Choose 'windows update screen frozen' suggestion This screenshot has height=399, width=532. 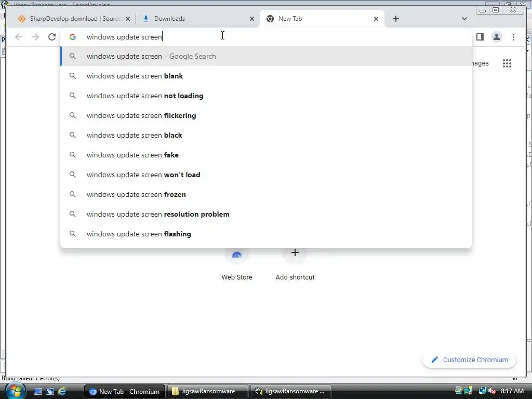(x=265, y=194)
